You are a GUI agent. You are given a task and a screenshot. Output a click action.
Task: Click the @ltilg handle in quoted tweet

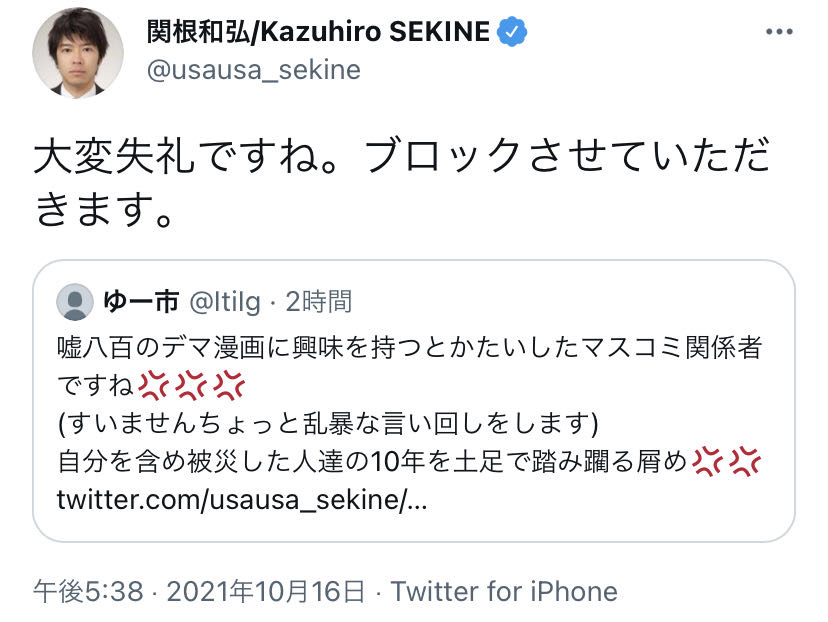(x=226, y=301)
